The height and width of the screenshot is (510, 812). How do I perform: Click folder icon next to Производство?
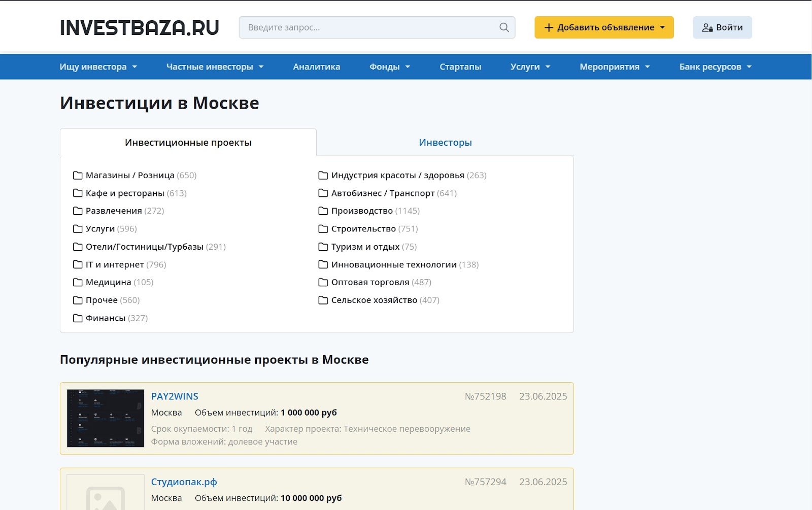pyautogui.click(x=323, y=211)
